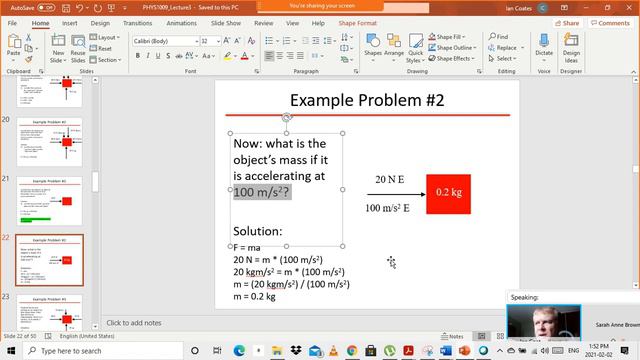Click the Save icon in title bar
This screenshot has height=360, width=640.
[66, 8]
